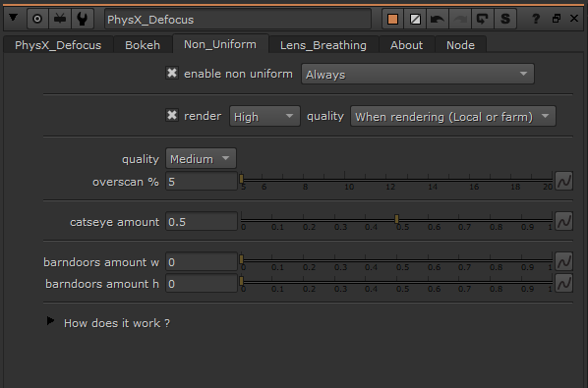Open the Medium quality dropdown
This screenshot has height=388, width=588.
201,158
